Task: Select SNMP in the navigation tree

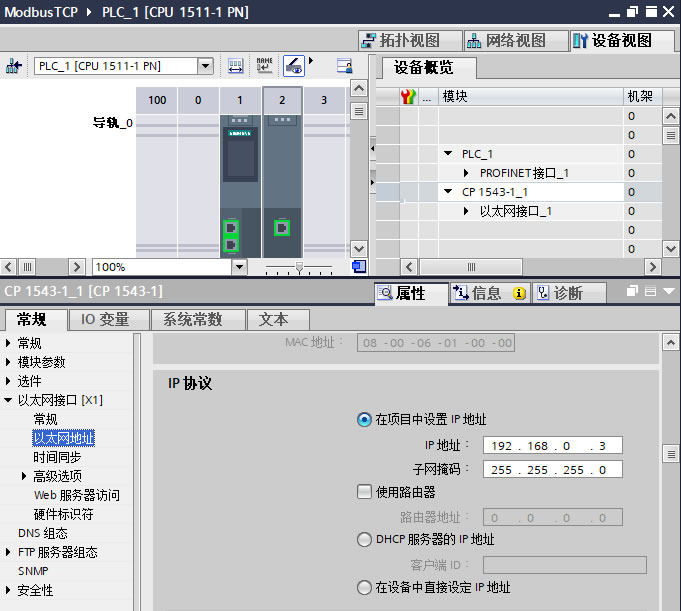Action: pos(33,571)
